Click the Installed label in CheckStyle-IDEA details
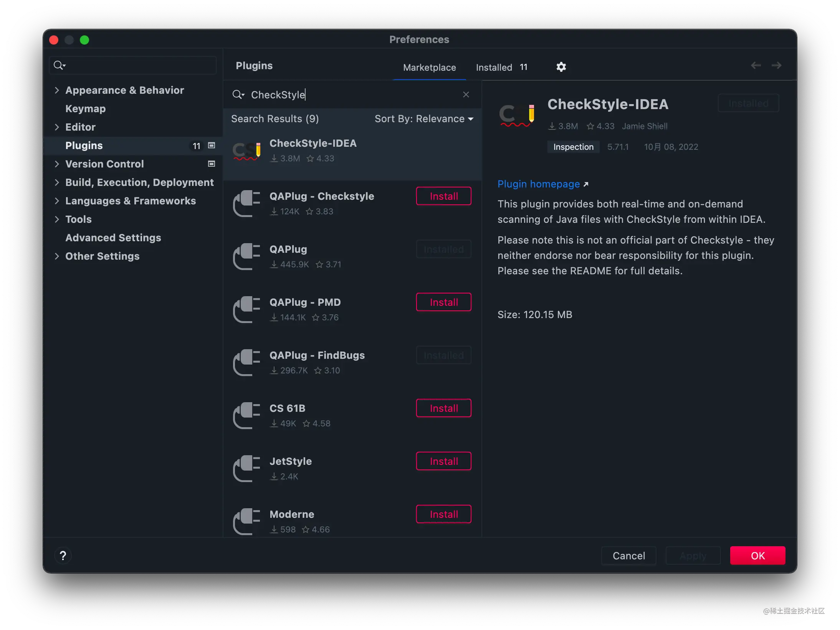Viewport: 840px width, 630px height. pos(748,103)
